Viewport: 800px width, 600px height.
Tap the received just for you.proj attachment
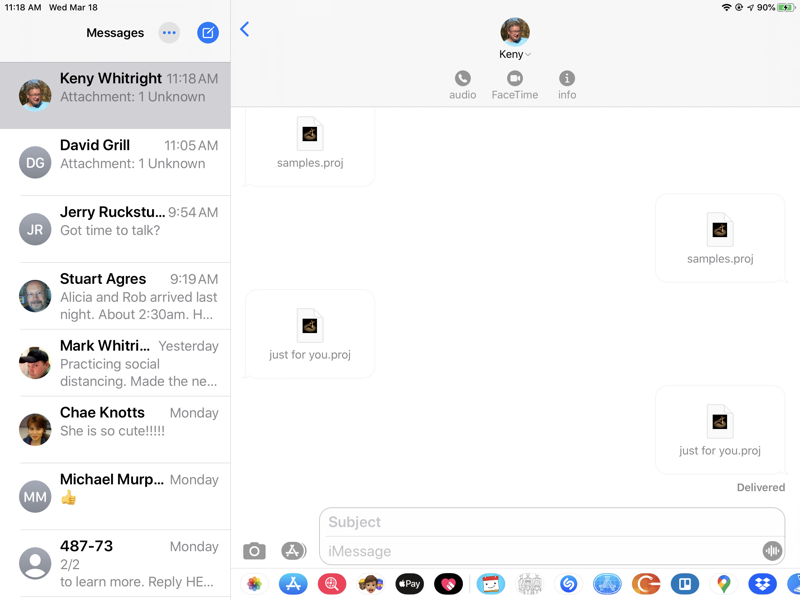tap(310, 334)
